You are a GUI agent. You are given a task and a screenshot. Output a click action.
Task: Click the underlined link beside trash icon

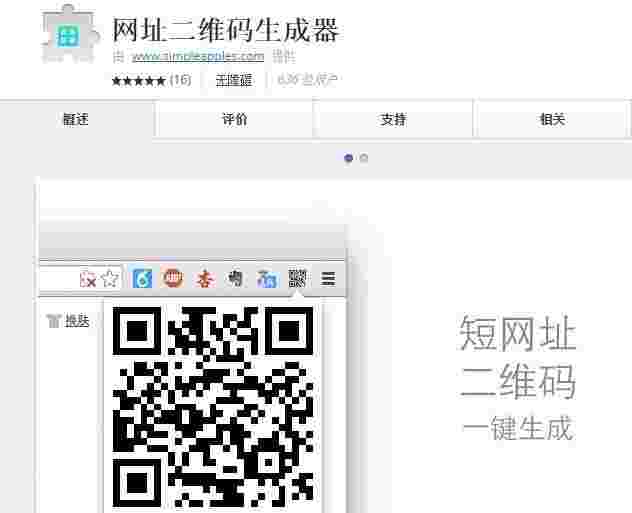pyautogui.click(x=77, y=320)
